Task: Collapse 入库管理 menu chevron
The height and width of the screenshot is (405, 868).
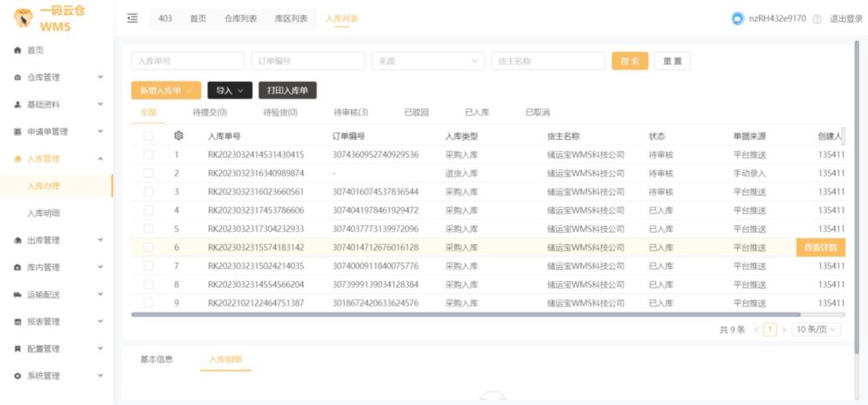Action: [x=100, y=159]
